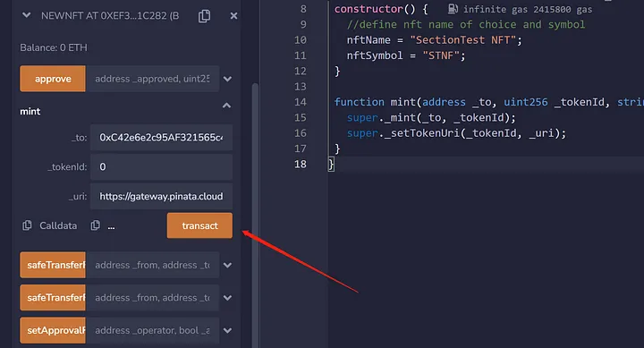Viewport: 644px width, 348px height.
Task: Click the first safeTransferFrom button
Action: 53,265
